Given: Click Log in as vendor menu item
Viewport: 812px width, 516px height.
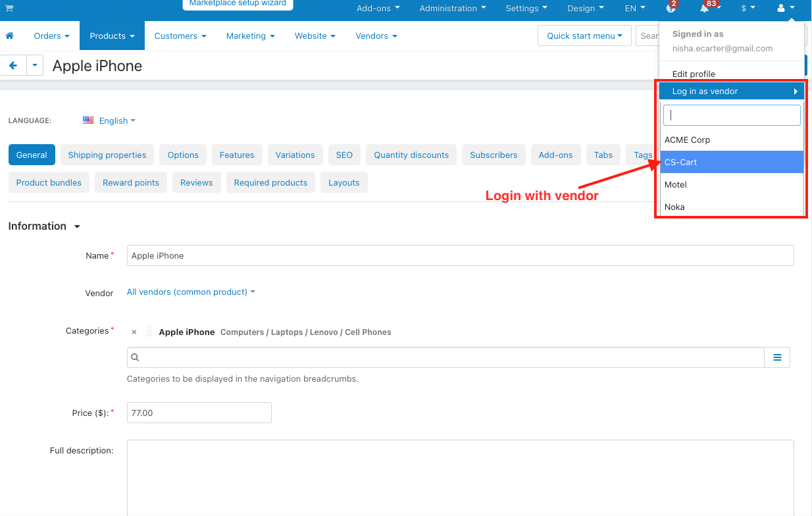Looking at the screenshot, I should point(732,91).
